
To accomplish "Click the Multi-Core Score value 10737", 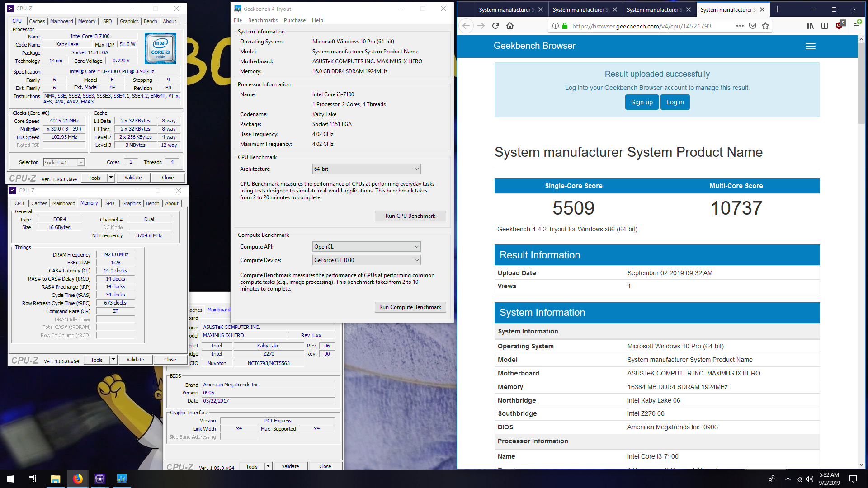I will (736, 208).
